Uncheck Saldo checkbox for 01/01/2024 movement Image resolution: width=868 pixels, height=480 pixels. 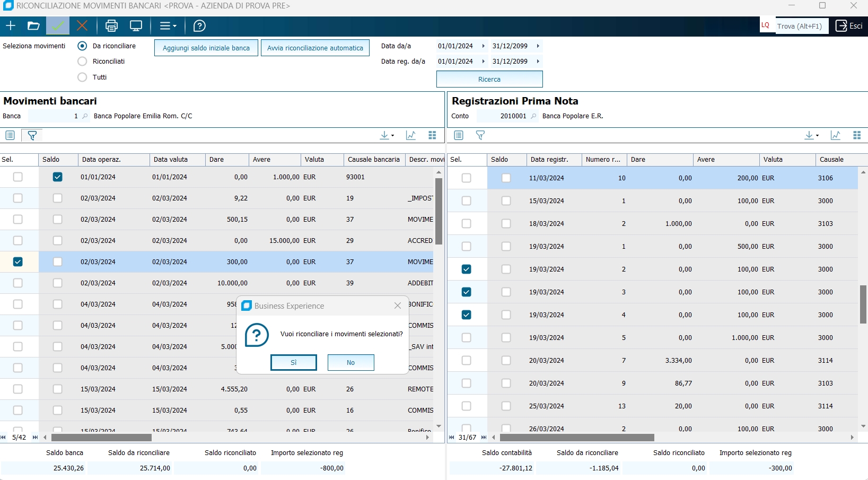coord(58,177)
